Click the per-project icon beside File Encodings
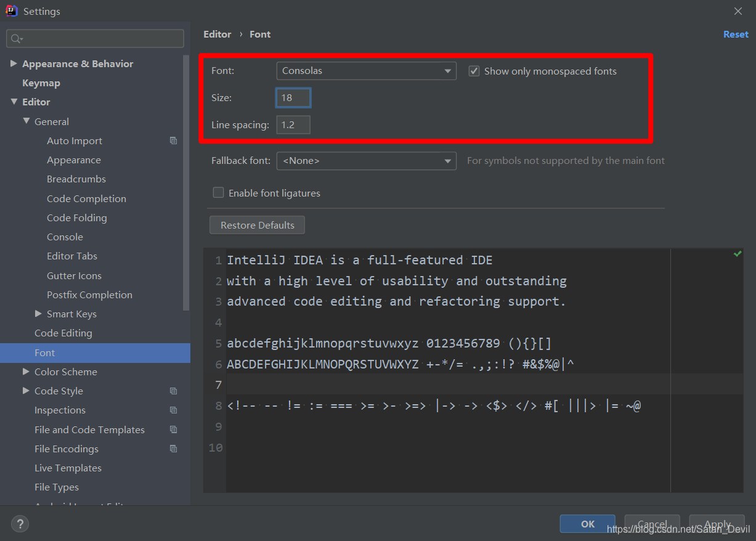This screenshot has width=756, height=541. 174,449
